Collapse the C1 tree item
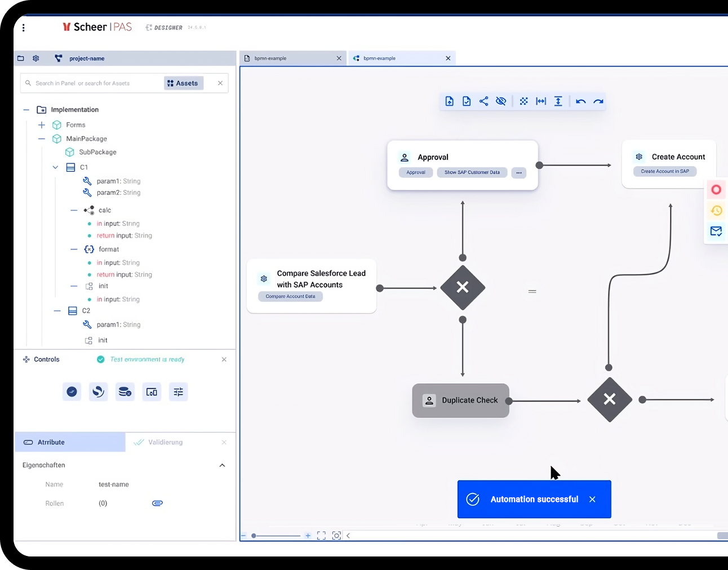This screenshot has width=728, height=570. 55,167
